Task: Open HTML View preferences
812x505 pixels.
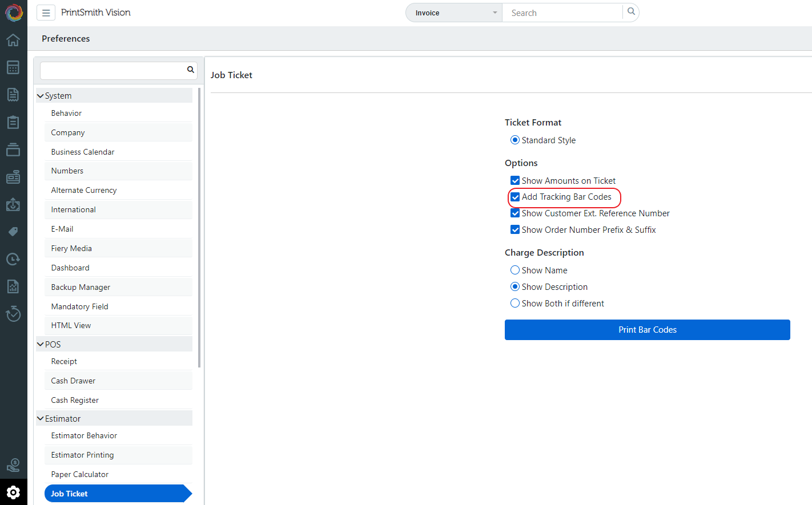Action: click(x=118, y=325)
